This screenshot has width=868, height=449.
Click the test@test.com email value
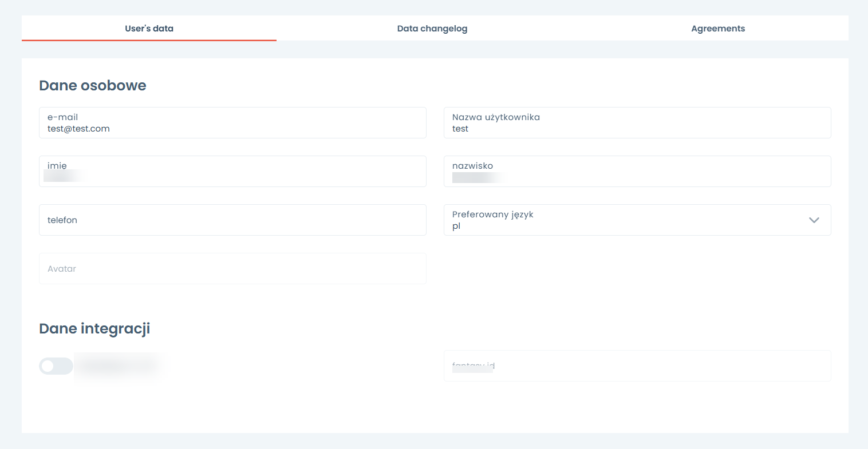click(78, 129)
